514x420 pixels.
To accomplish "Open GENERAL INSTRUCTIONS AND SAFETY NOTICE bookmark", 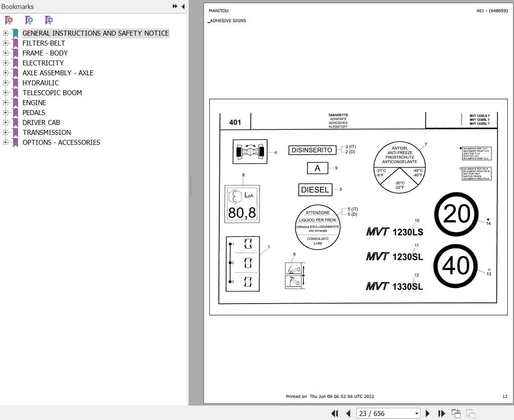I will [96, 33].
